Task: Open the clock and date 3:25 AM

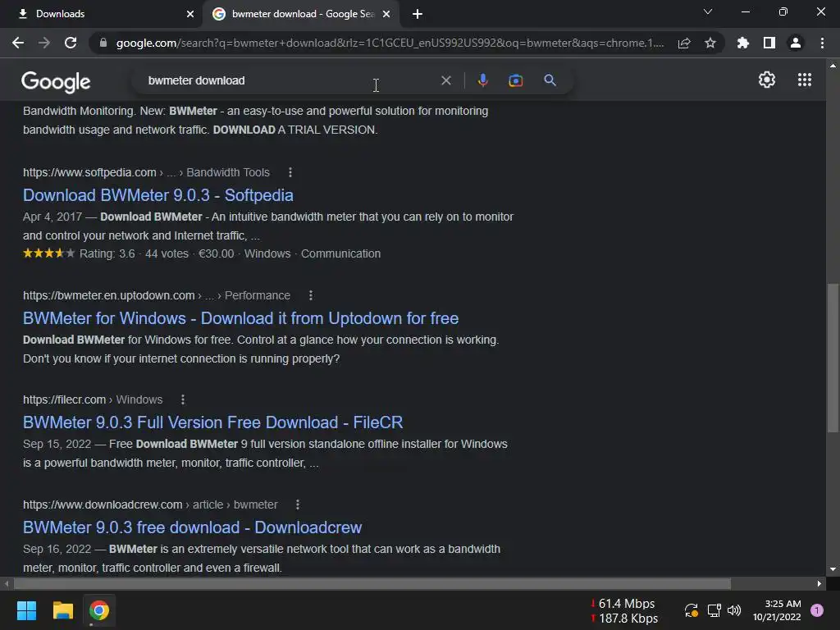Action: tap(777, 610)
